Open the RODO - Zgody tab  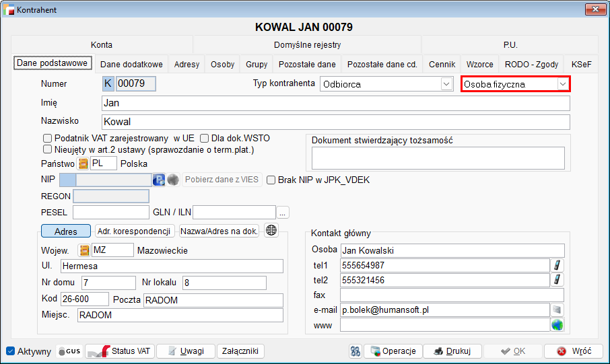coord(531,65)
